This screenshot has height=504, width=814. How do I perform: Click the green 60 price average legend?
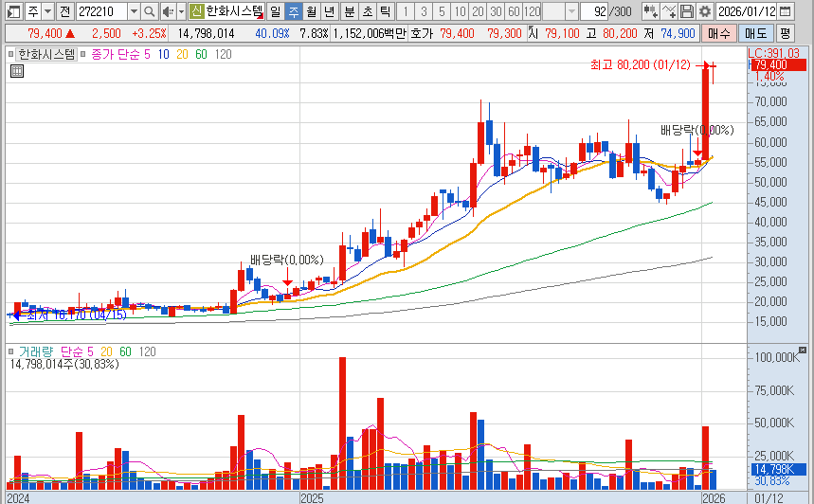(202, 55)
